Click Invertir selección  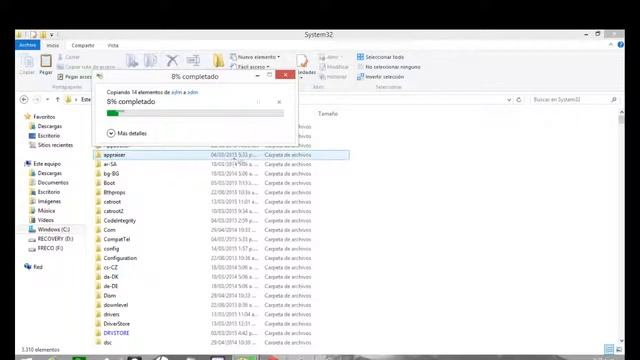(380, 77)
